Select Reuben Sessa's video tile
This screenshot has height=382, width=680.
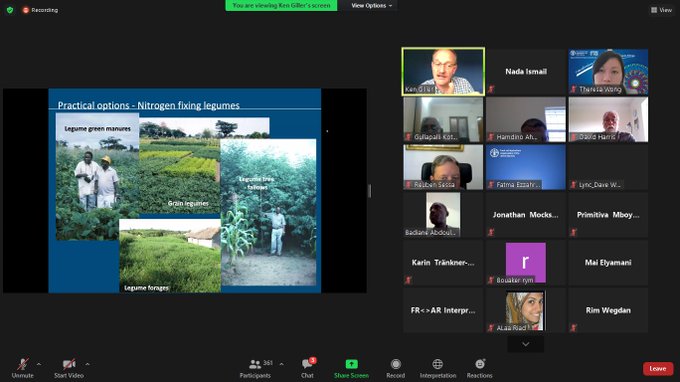[x=443, y=167]
